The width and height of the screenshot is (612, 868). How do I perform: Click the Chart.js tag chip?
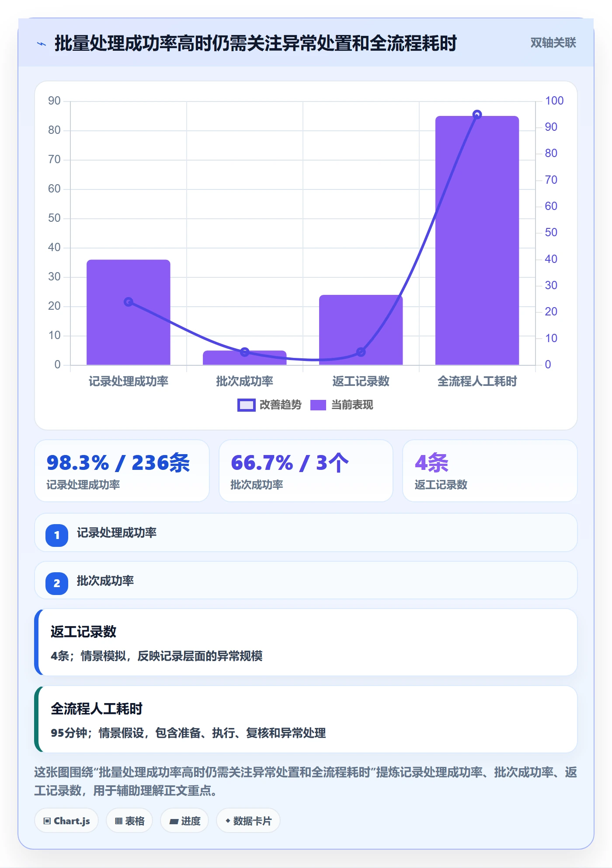click(66, 821)
